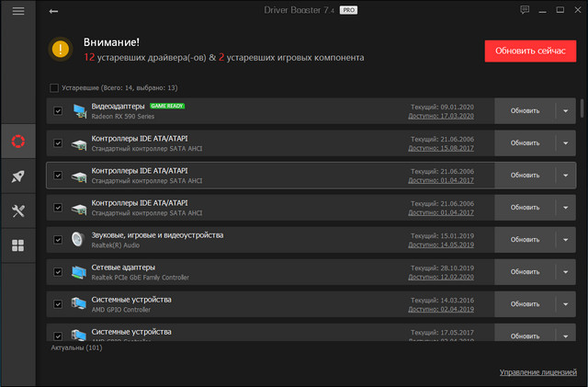Toggle the select-all Outdated checkbox
The width and height of the screenshot is (588, 387).
(54, 88)
